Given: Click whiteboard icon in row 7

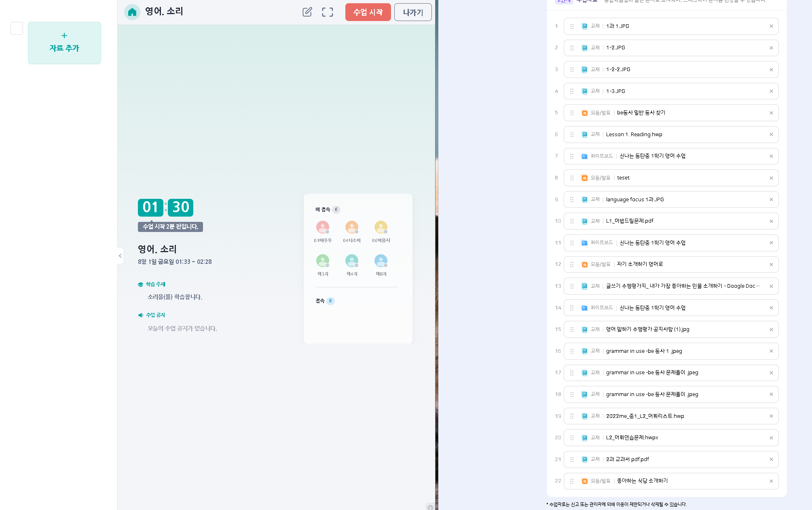Looking at the screenshot, I should coord(584,156).
